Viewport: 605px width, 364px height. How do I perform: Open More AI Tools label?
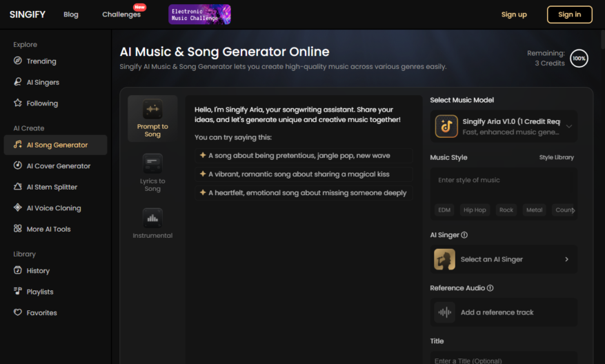(48, 229)
